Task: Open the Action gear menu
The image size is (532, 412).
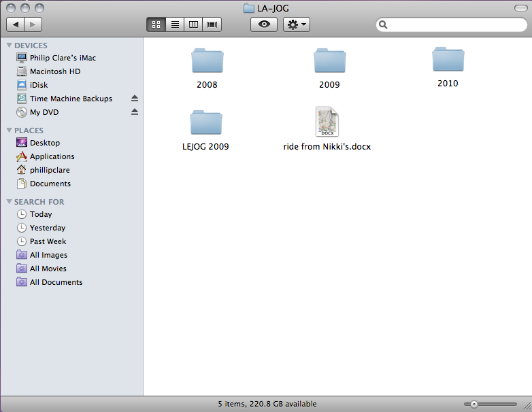Action: tap(297, 24)
